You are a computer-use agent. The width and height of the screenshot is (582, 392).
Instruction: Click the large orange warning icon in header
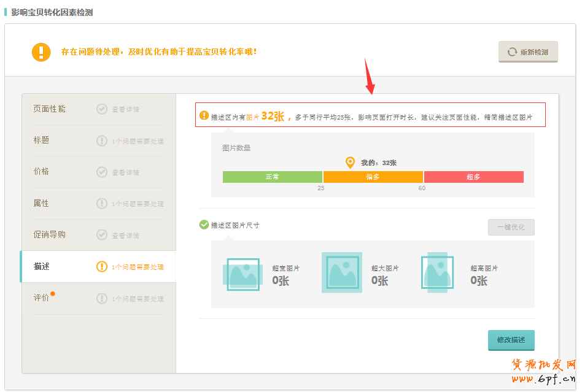coord(41,52)
